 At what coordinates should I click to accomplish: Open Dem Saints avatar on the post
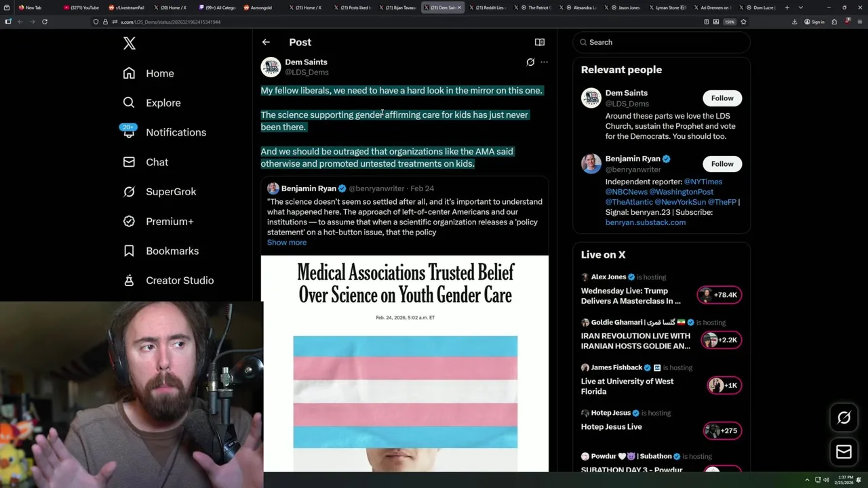271,67
